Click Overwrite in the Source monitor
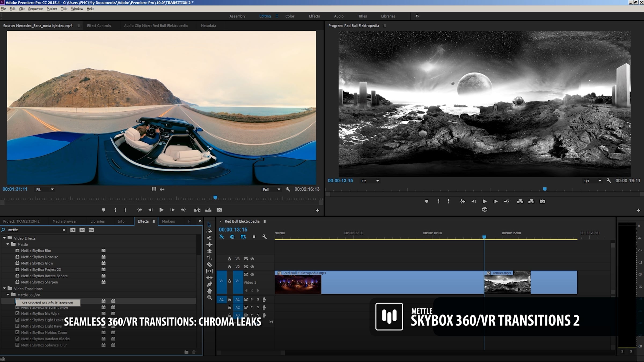644x362 pixels. coord(208,210)
